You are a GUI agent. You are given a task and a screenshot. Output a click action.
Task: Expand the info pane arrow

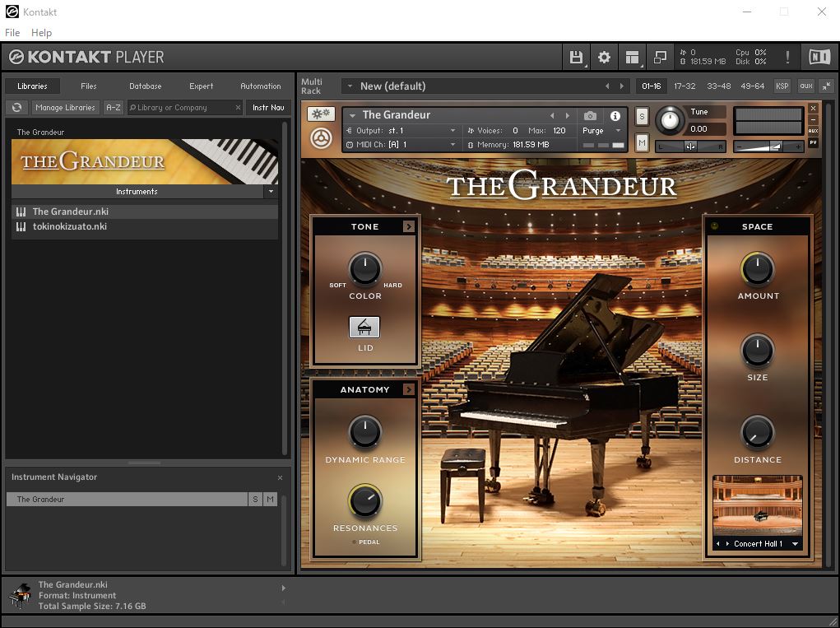coord(283,588)
